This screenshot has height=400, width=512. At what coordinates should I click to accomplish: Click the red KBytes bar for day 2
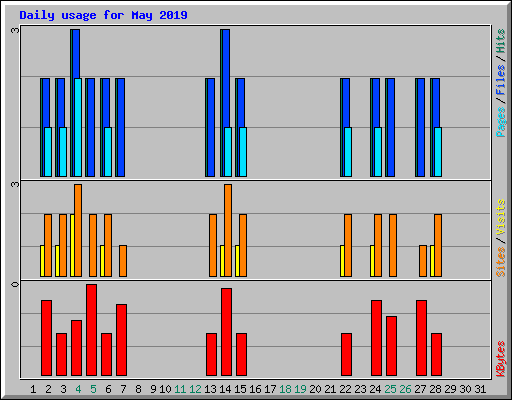(x=46, y=338)
